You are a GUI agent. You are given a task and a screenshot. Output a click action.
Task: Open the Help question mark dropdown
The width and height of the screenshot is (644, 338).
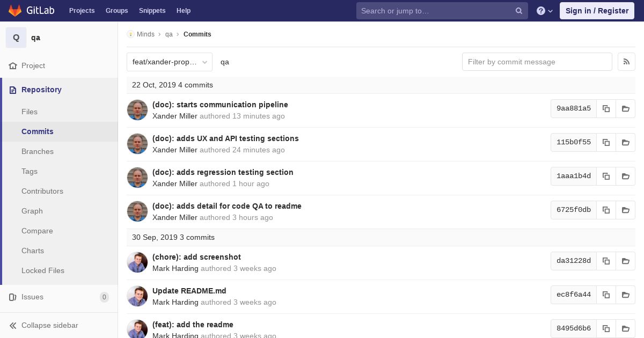coord(545,11)
